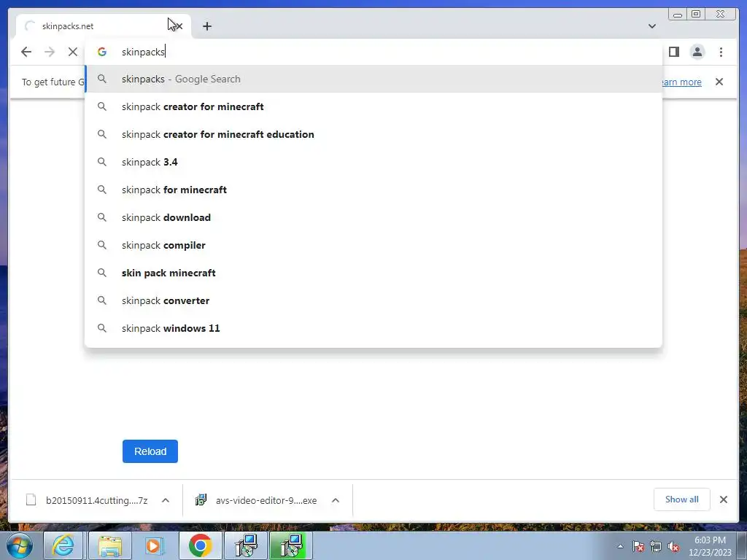Open the first installer taskbar item

tap(246, 545)
